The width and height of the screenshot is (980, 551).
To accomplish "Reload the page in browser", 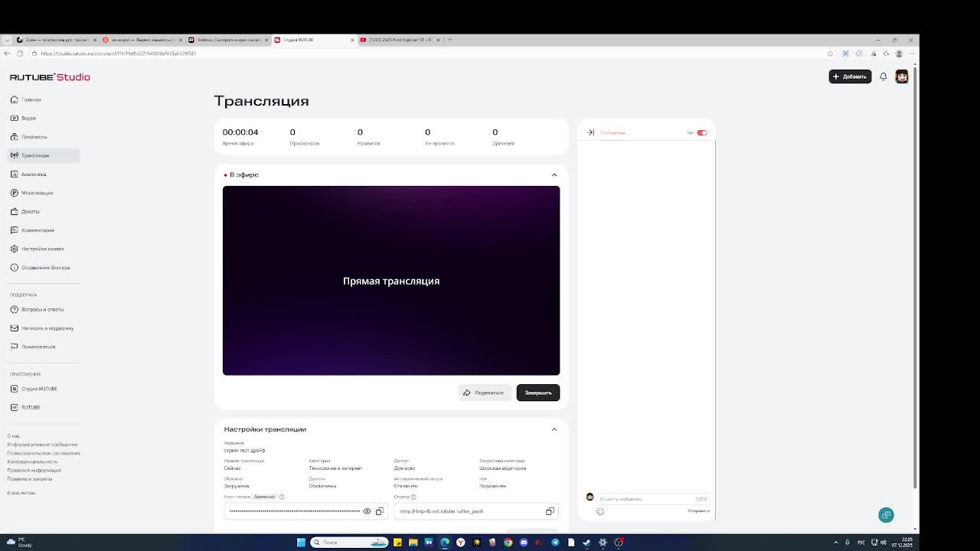I will point(20,54).
